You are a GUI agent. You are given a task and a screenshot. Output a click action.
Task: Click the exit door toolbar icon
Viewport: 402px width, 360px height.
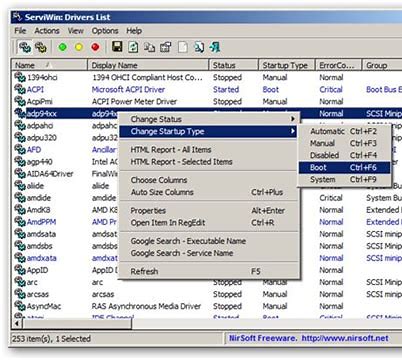pyautogui.click(x=215, y=47)
